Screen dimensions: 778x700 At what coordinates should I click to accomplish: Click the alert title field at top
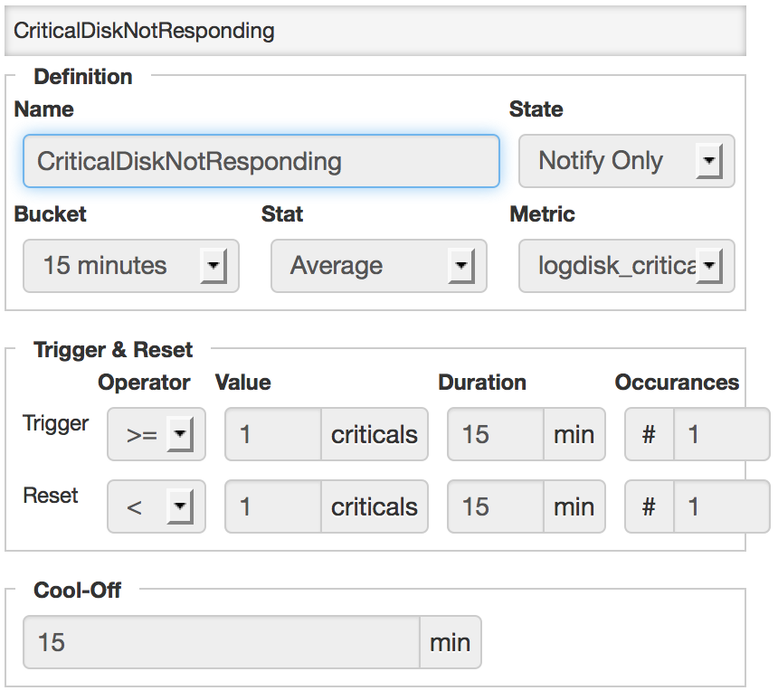pyautogui.click(x=375, y=31)
